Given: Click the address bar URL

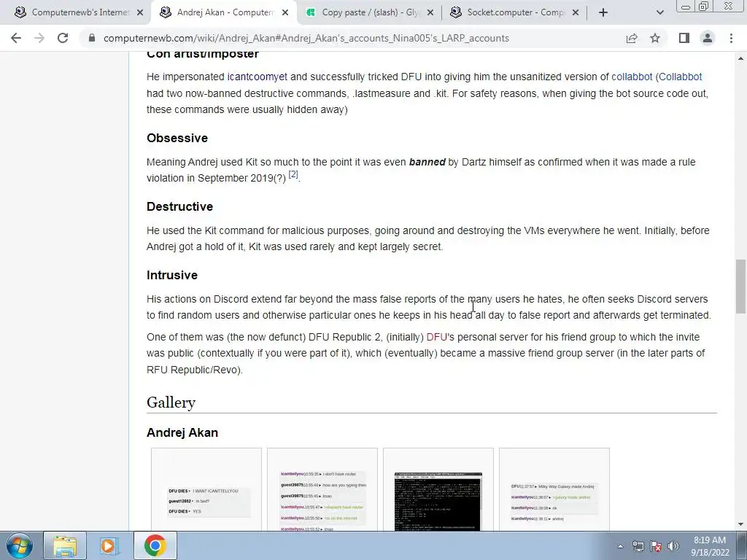Looking at the screenshot, I should pyautogui.click(x=306, y=38).
